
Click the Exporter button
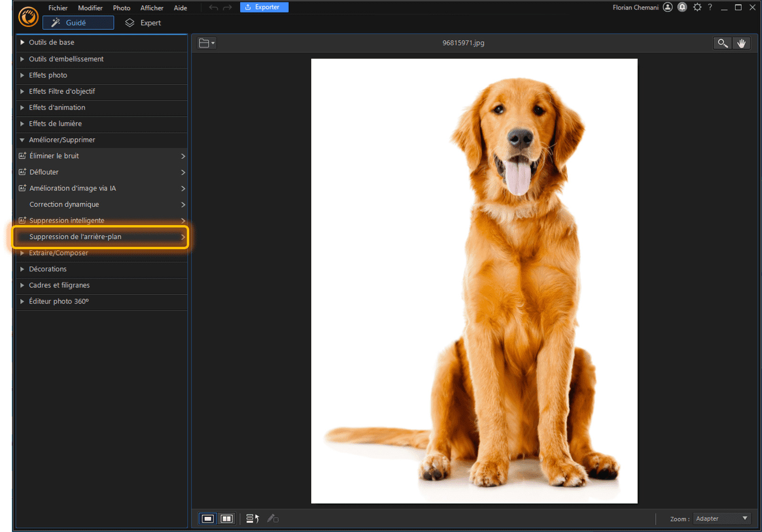[264, 7]
